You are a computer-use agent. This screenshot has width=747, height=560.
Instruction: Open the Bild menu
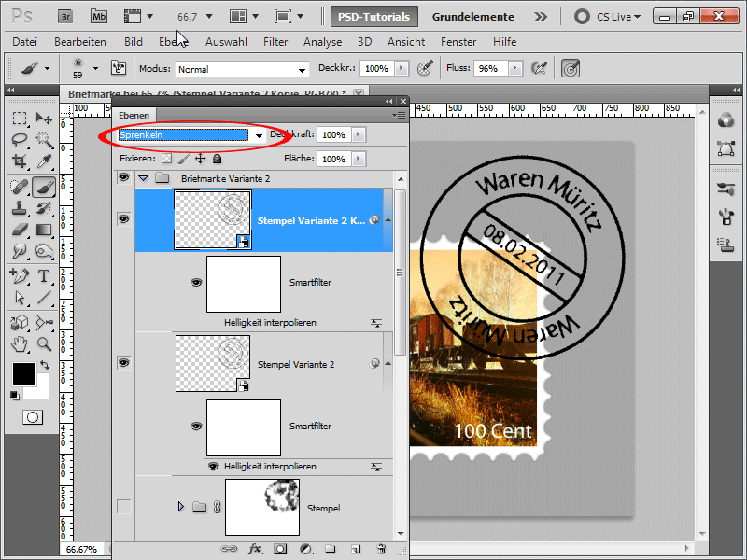pyautogui.click(x=134, y=42)
